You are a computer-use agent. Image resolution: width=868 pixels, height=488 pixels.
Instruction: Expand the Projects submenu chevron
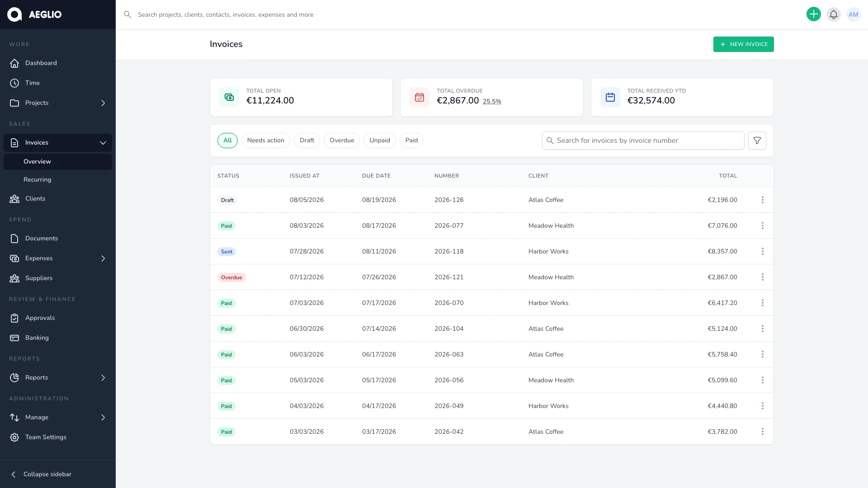103,103
